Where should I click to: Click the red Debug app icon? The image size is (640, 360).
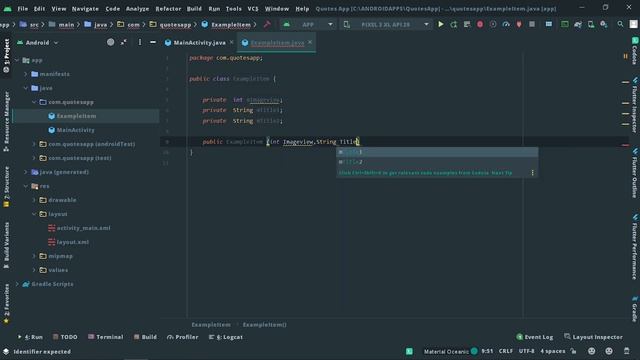[480, 24]
